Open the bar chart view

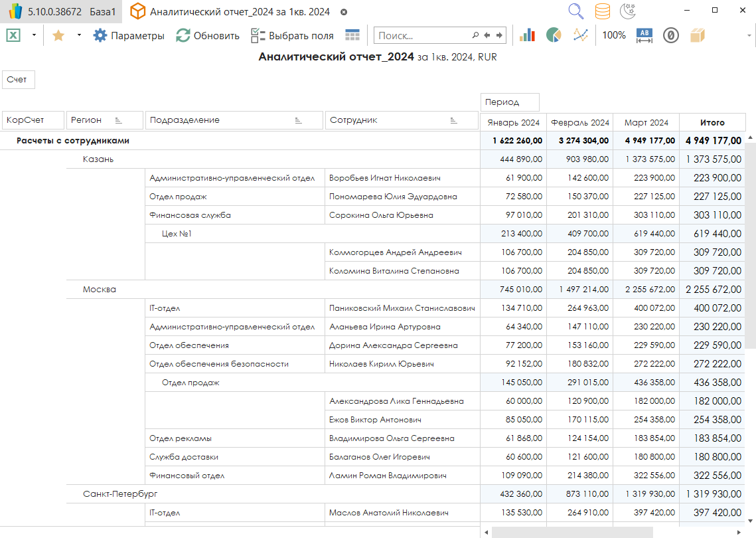(527, 35)
